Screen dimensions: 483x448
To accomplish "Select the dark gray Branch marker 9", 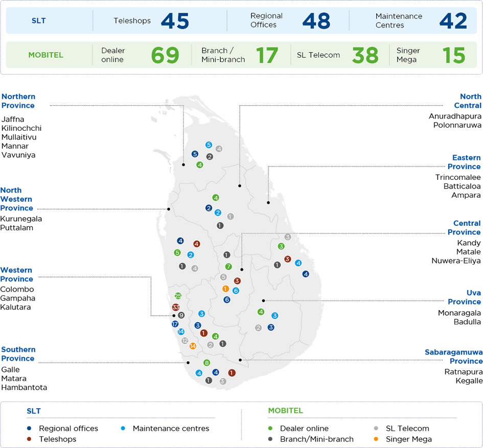I will (181, 315).
